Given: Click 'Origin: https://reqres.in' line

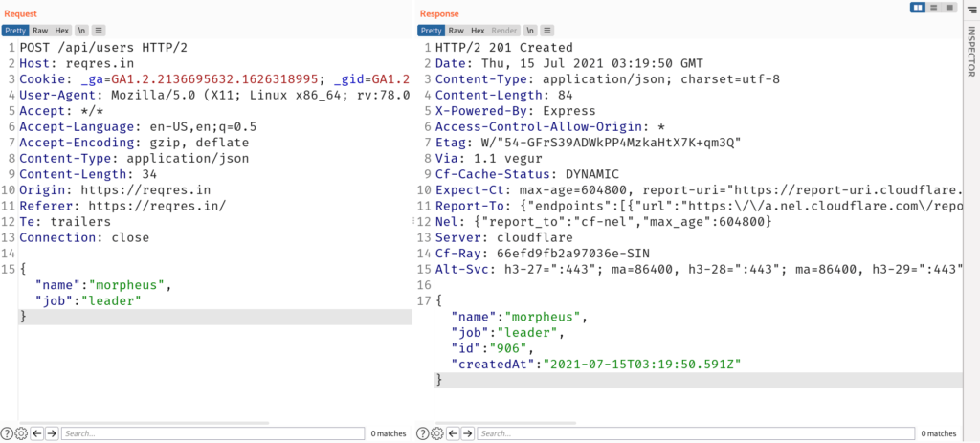Looking at the screenshot, I should click(115, 190).
